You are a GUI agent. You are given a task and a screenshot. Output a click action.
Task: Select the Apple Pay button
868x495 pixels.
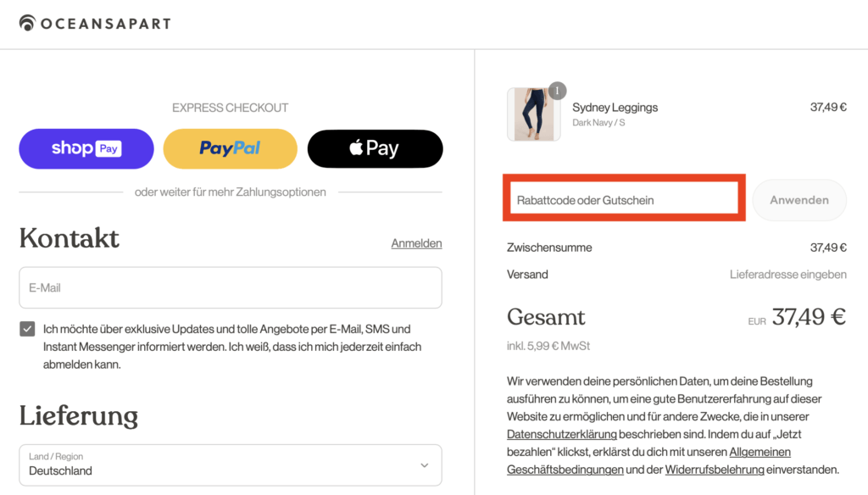coord(375,149)
